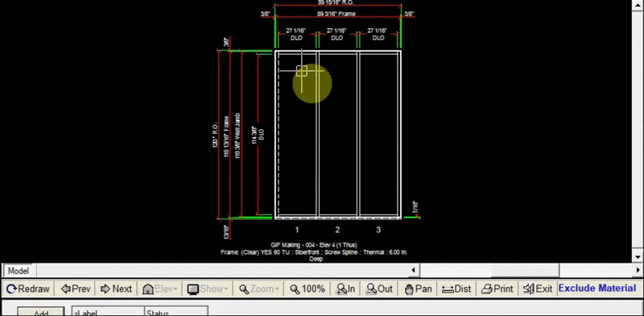Viewport: 644px width, 316px height.
Task: Click the 89 3/16" Frame dimension
Action: (x=336, y=14)
